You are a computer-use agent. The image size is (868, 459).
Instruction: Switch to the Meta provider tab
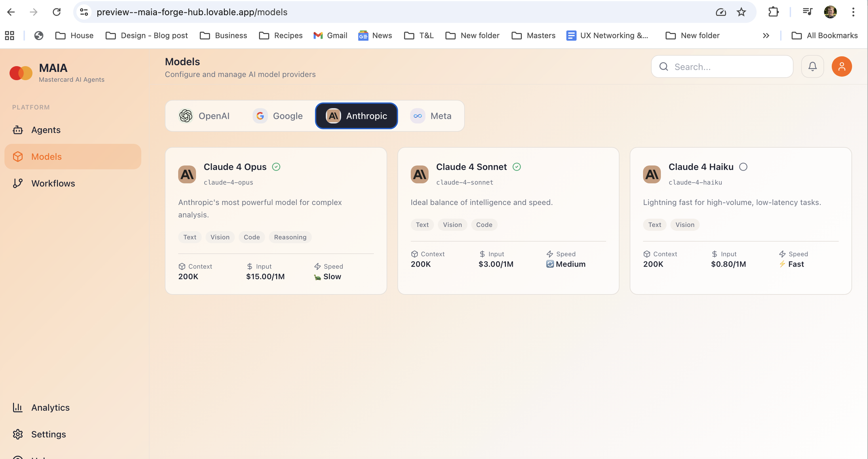[x=431, y=116]
